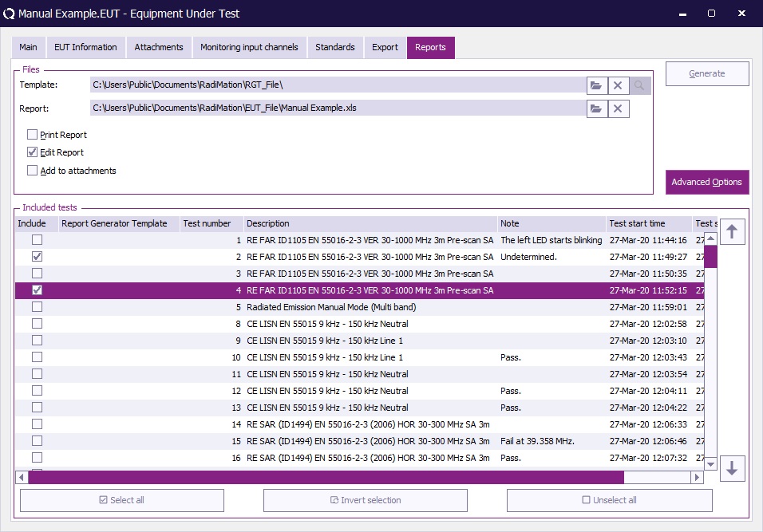Browse for the Template file folder
The height and width of the screenshot is (532, 763).
click(596, 85)
